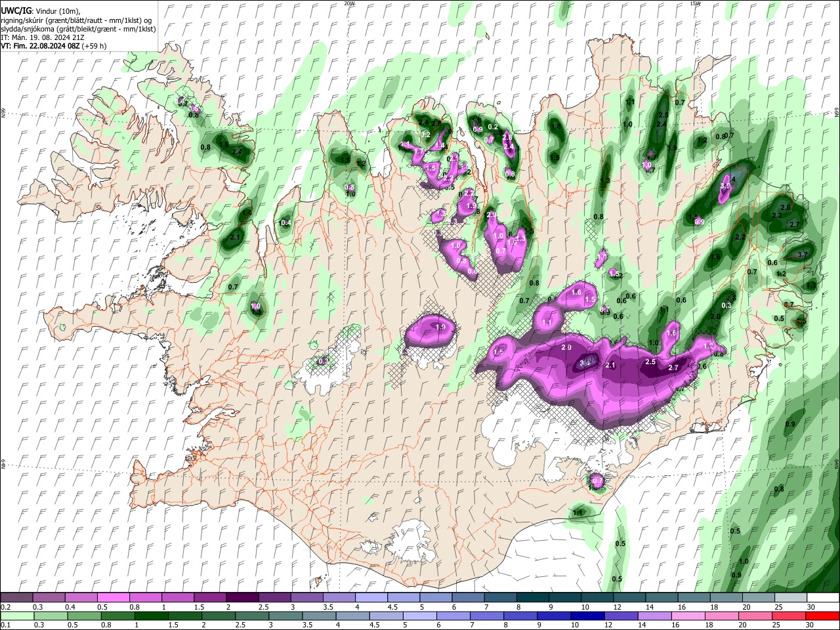Click the 'slydda/snjókoma (grátt/bleikt/grænt - mm/1klst)' line
840x630 pixels.
(x=78, y=29)
